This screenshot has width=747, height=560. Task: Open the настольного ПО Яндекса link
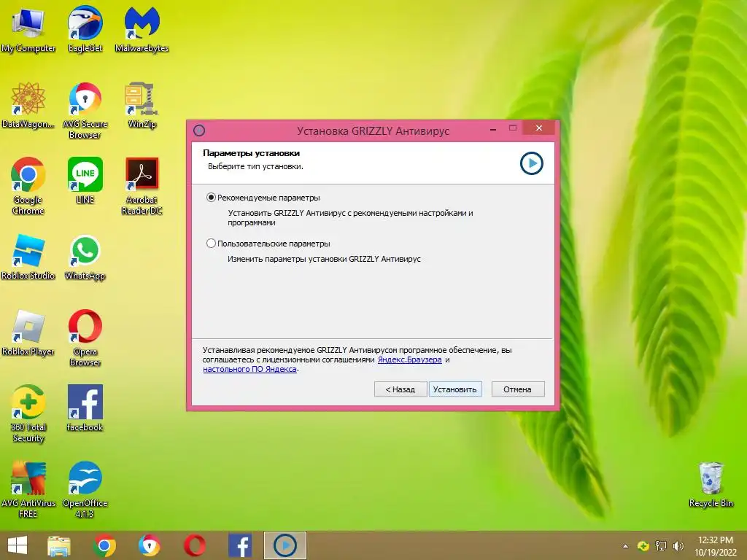click(249, 369)
